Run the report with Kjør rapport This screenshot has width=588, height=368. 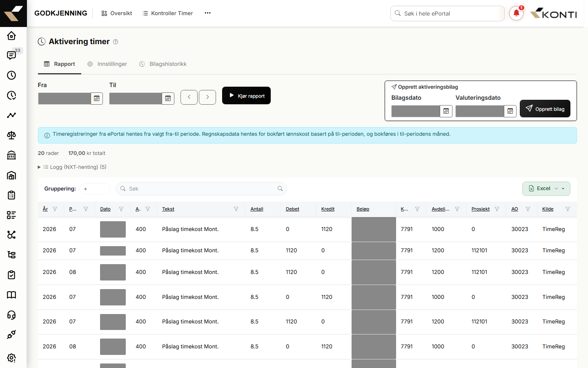pyautogui.click(x=246, y=96)
